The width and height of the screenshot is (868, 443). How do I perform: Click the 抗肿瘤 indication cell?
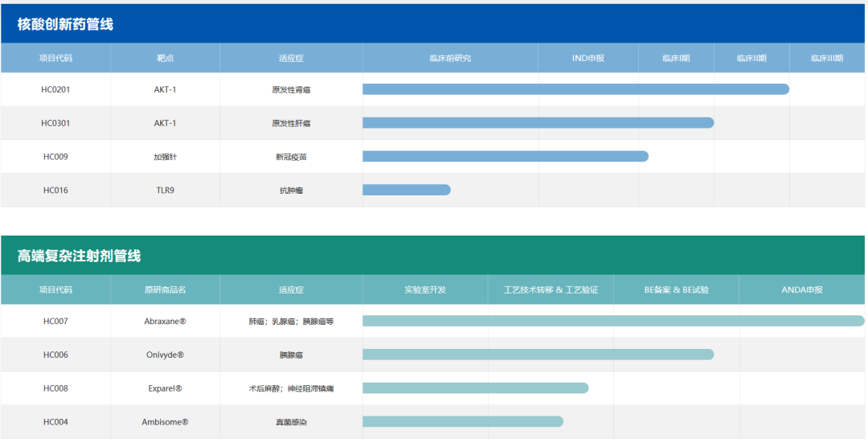[291, 191]
